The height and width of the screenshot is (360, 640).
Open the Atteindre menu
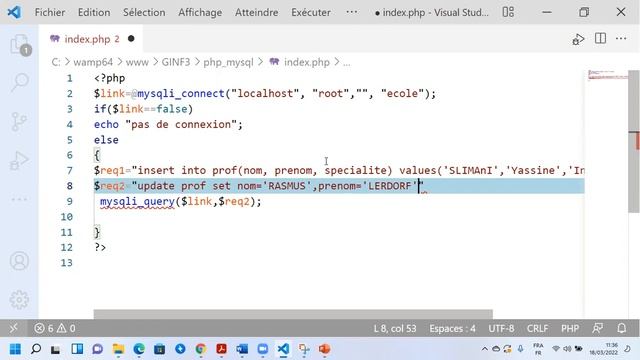point(256,12)
